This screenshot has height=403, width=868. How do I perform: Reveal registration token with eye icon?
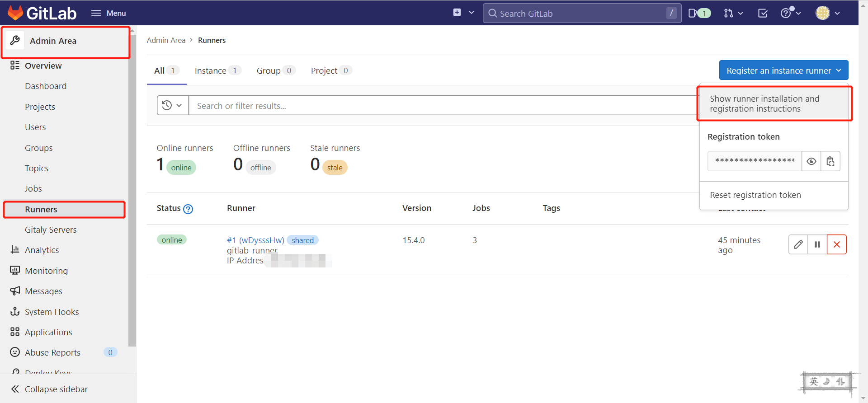click(x=811, y=161)
